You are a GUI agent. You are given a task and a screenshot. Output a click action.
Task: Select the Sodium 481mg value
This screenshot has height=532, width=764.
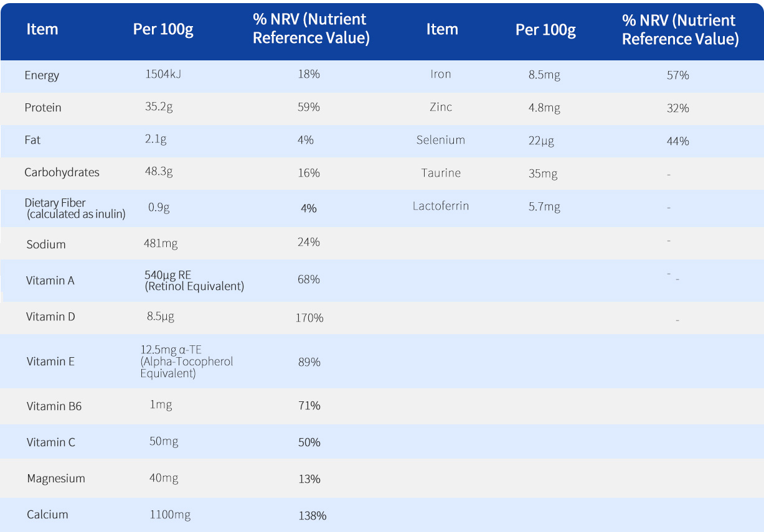point(161,243)
